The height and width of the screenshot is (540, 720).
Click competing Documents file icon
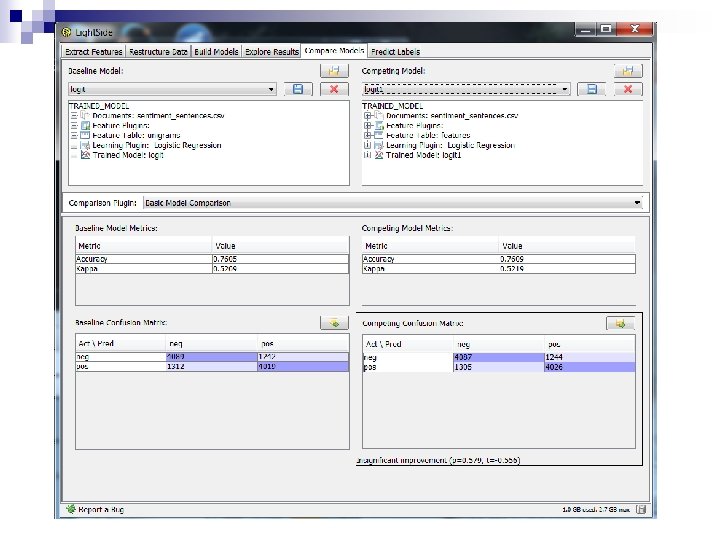coord(378,115)
